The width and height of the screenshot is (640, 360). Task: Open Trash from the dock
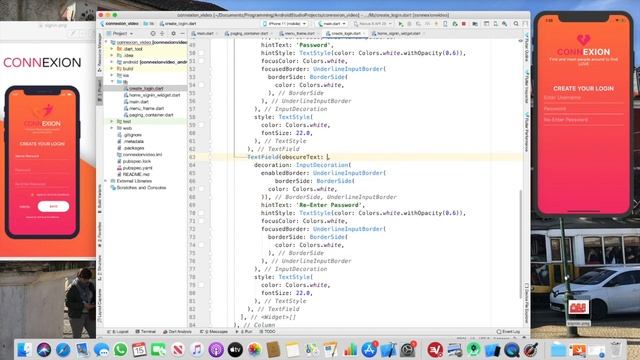click(616, 350)
